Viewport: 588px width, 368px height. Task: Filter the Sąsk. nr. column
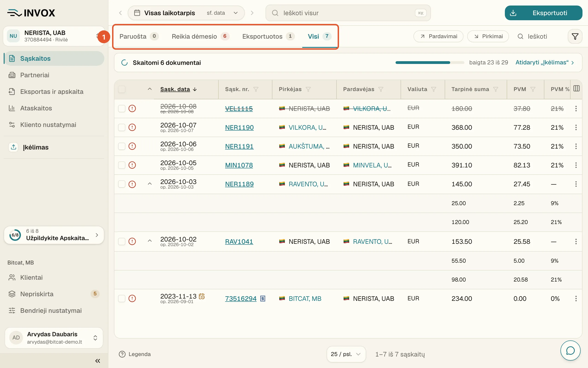[256, 89]
